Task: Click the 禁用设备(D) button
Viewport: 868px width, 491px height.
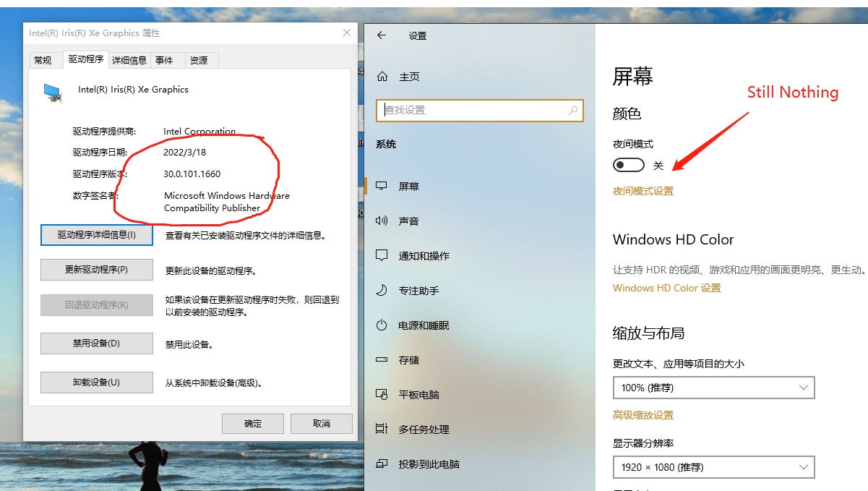Action: pos(97,343)
